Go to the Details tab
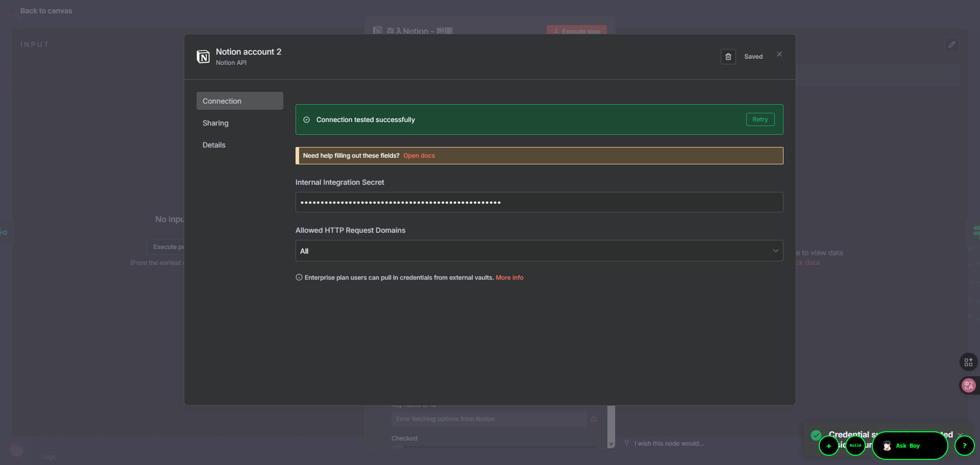980x465 pixels. (x=214, y=145)
